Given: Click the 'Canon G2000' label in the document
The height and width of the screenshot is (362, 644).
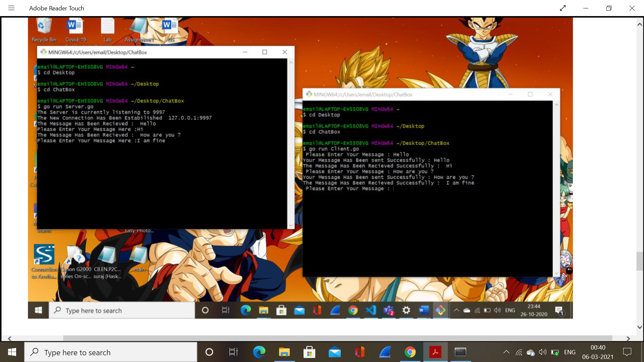Looking at the screenshot, I should coord(76,269).
